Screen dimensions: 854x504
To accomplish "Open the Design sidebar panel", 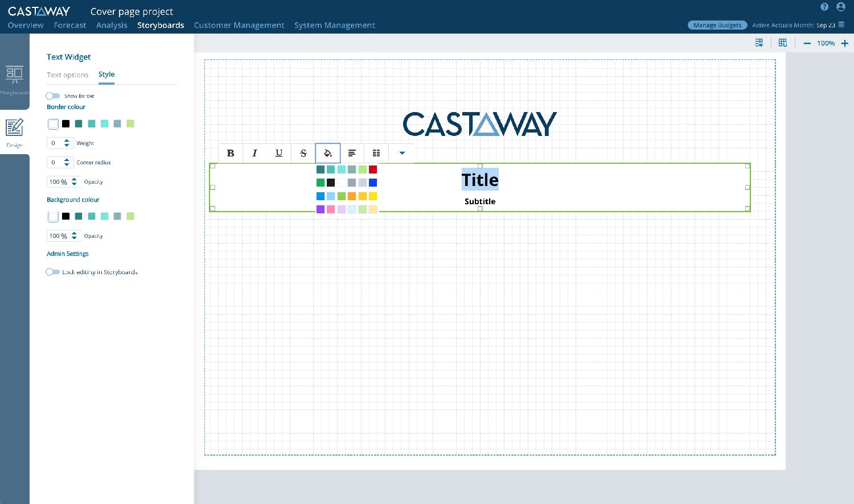I will tap(14, 132).
